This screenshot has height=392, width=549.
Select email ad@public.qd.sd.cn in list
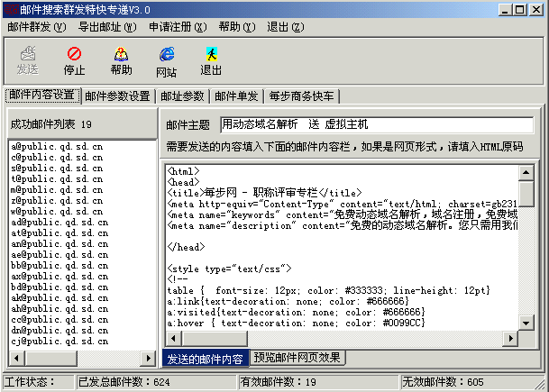pos(57,223)
